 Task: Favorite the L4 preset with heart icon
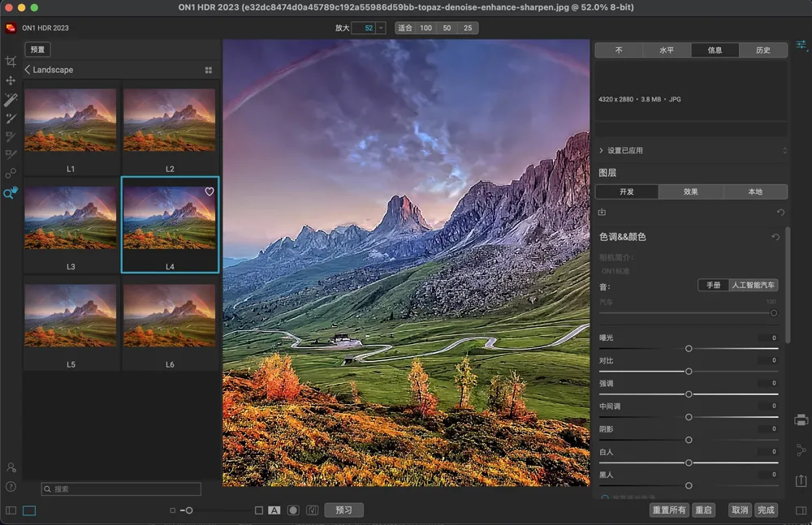(x=209, y=192)
